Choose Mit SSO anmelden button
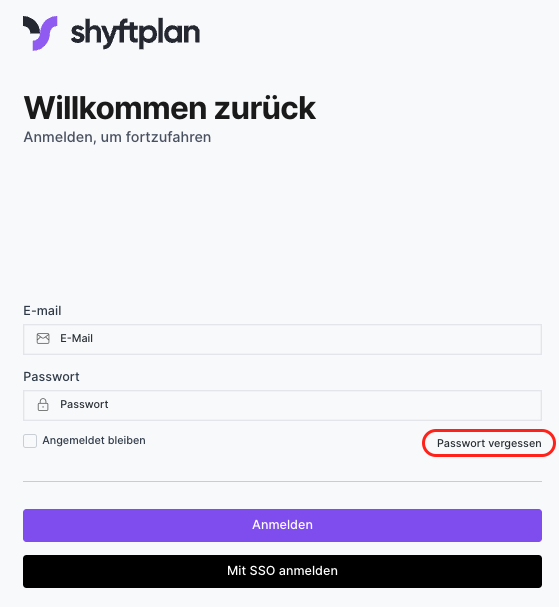The width and height of the screenshot is (559, 607). pyautogui.click(x=282, y=571)
